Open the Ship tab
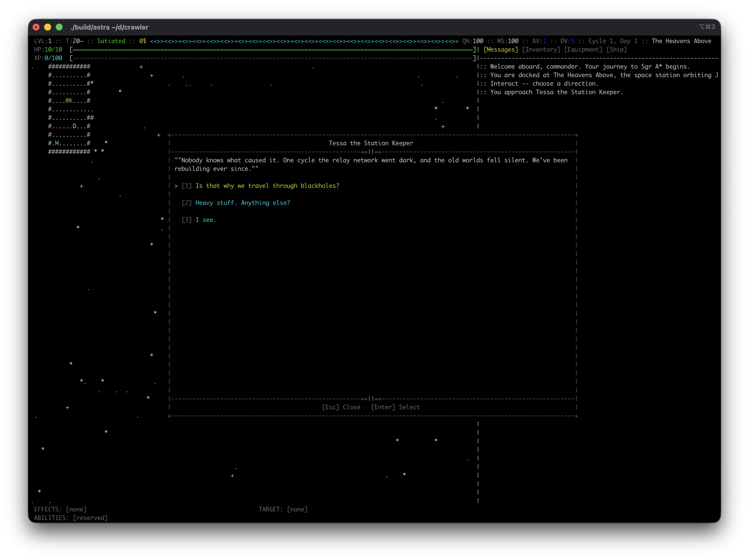 [616, 50]
